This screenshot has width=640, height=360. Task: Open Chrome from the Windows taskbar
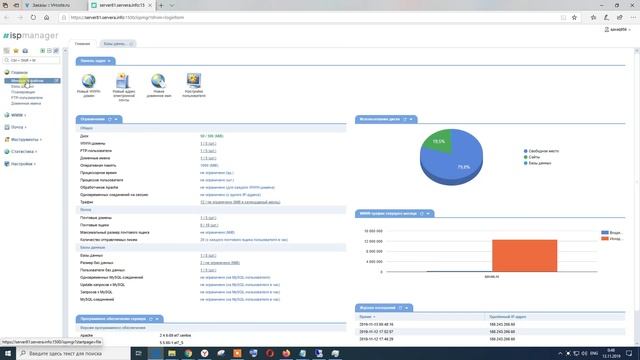(188, 353)
